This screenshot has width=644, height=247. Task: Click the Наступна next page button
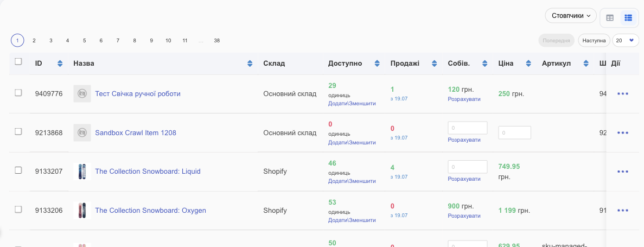coord(594,41)
